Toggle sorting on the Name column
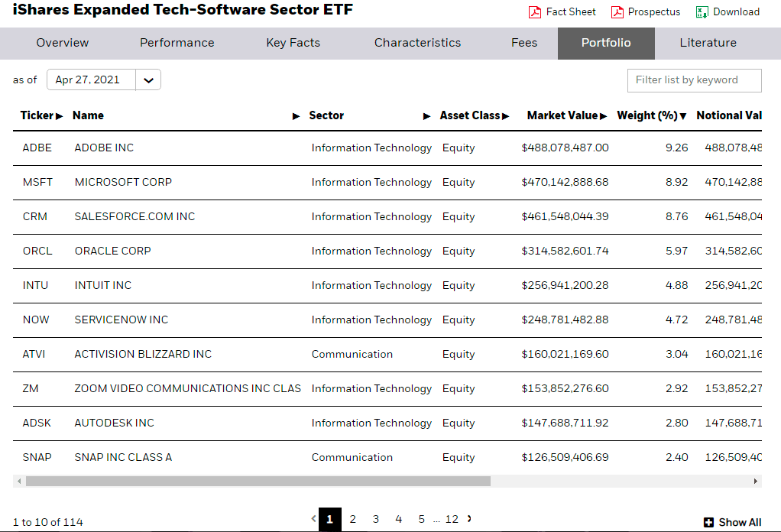The image size is (781, 532). click(297, 115)
